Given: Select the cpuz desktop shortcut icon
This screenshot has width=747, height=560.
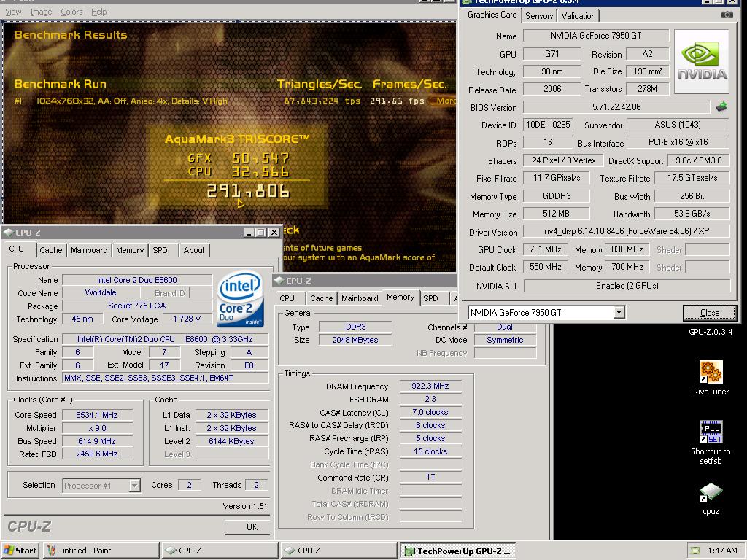Looking at the screenshot, I should (711, 499).
